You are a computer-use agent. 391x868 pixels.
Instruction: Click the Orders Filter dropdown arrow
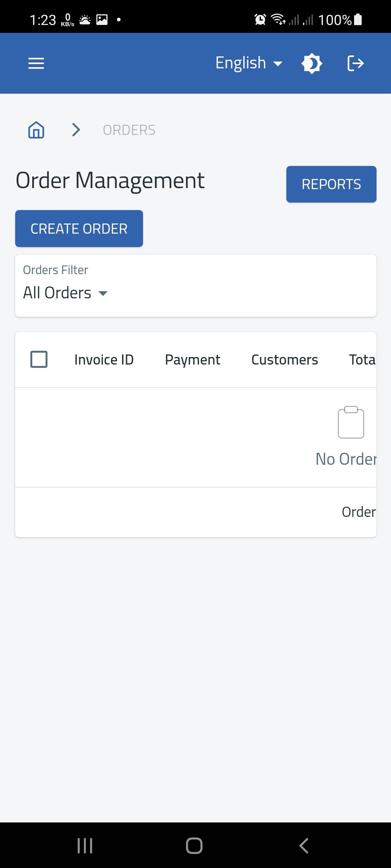pyautogui.click(x=103, y=293)
